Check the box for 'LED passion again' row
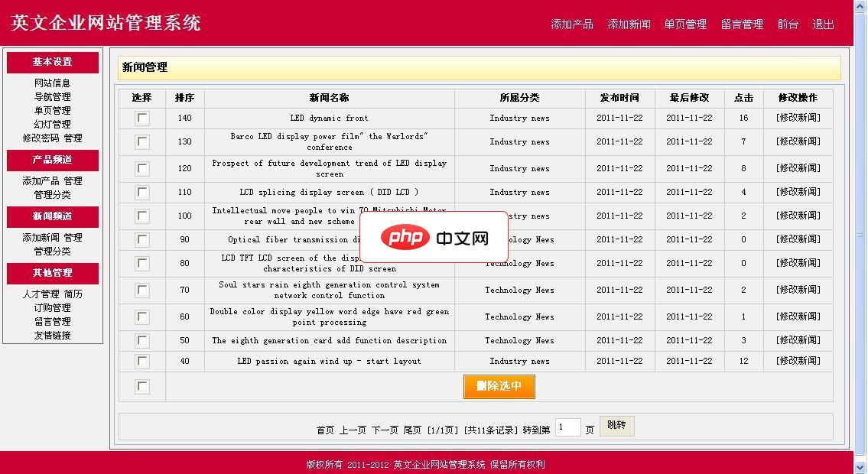 click(x=142, y=362)
